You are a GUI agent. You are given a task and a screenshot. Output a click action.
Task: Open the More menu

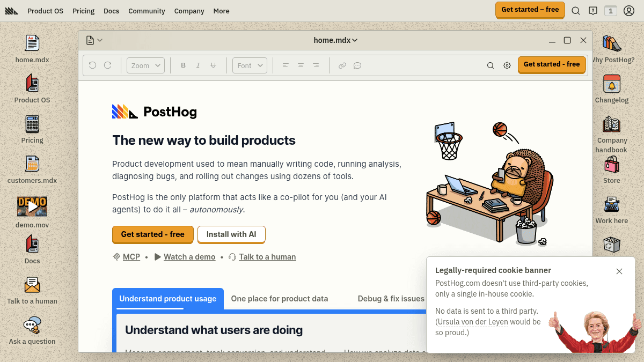click(x=221, y=11)
